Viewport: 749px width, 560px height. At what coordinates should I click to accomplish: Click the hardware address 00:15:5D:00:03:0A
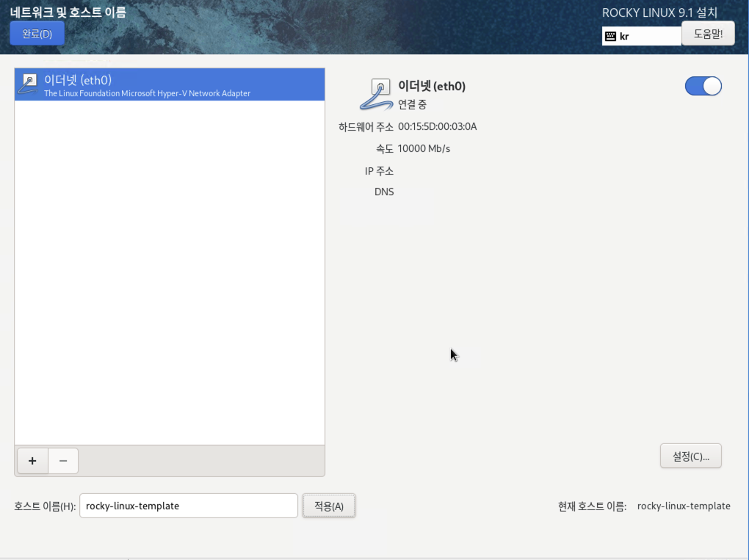click(x=438, y=126)
